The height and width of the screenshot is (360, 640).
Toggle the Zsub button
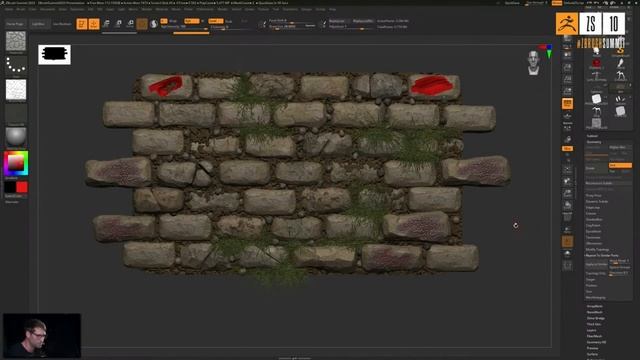click(229, 21)
